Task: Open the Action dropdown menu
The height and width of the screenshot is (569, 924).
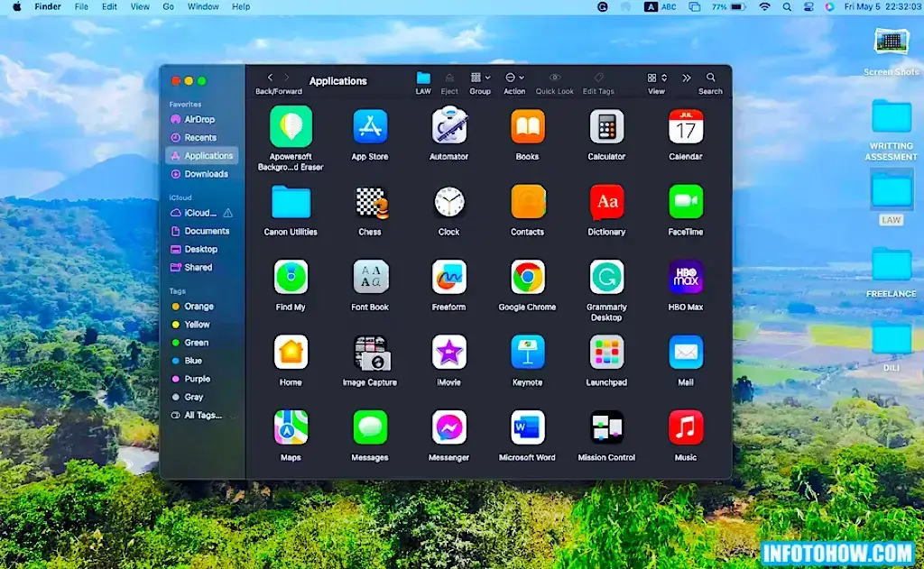Action: 514,78
